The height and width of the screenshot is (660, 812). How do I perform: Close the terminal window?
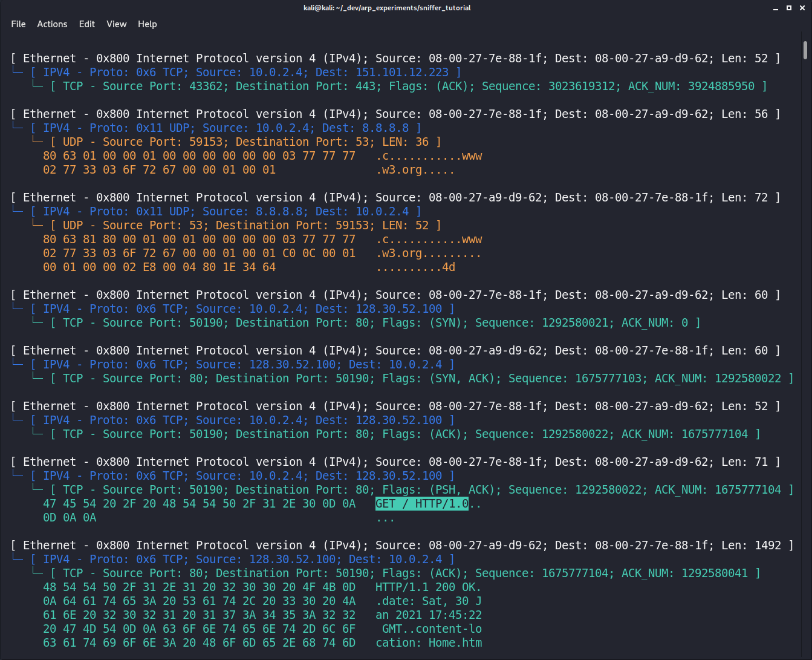[x=802, y=8]
